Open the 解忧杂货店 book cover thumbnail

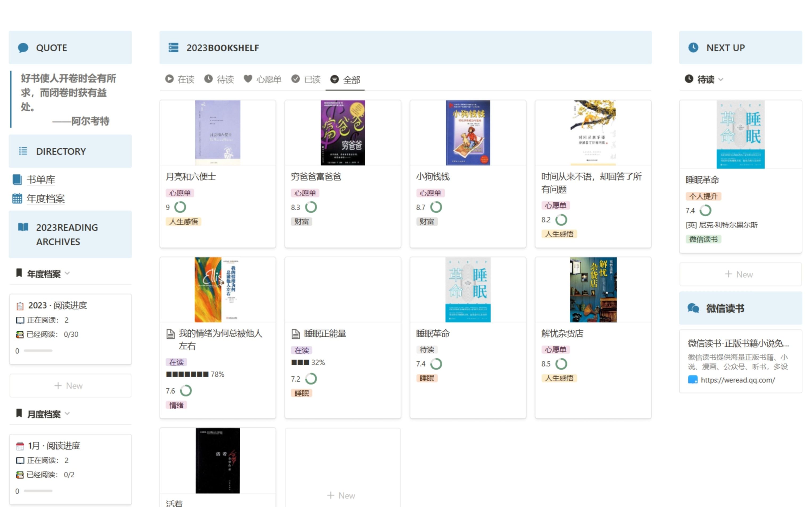tap(593, 289)
